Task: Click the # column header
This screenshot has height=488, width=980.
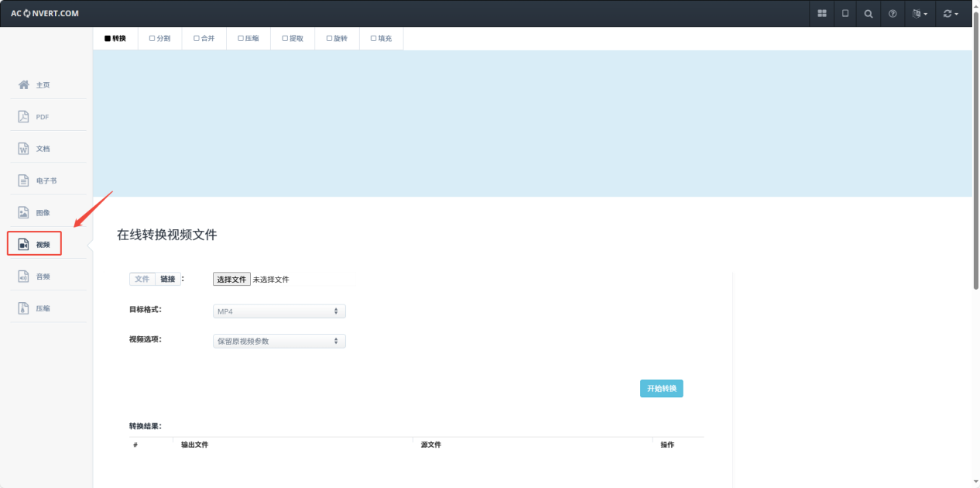Action: (135, 445)
